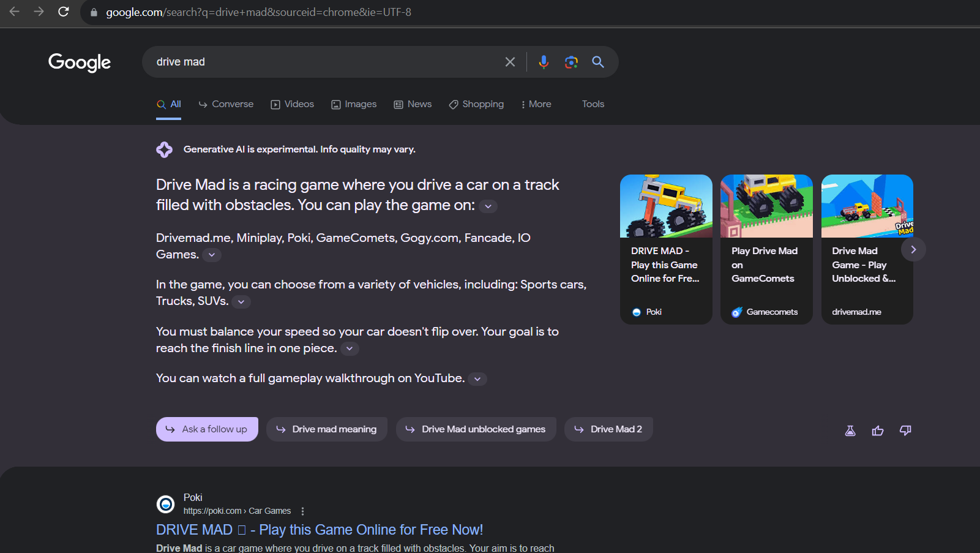Expand sources after 'Trucks, SUVs.'
Viewport: 980px width, 553px height.
point(241,302)
